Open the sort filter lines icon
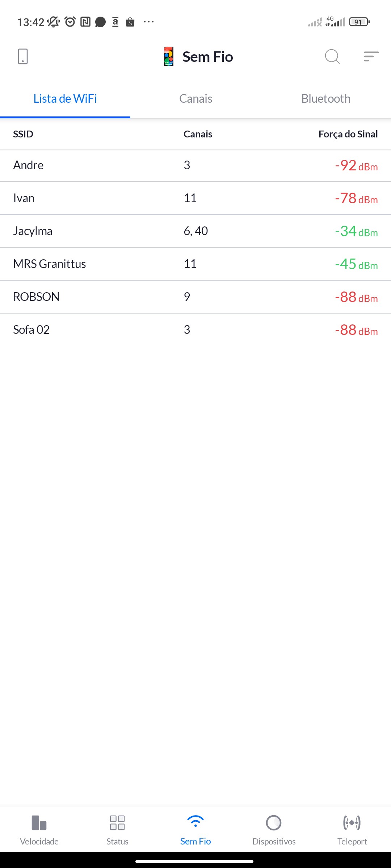Image resolution: width=391 pixels, height=868 pixels. click(371, 56)
